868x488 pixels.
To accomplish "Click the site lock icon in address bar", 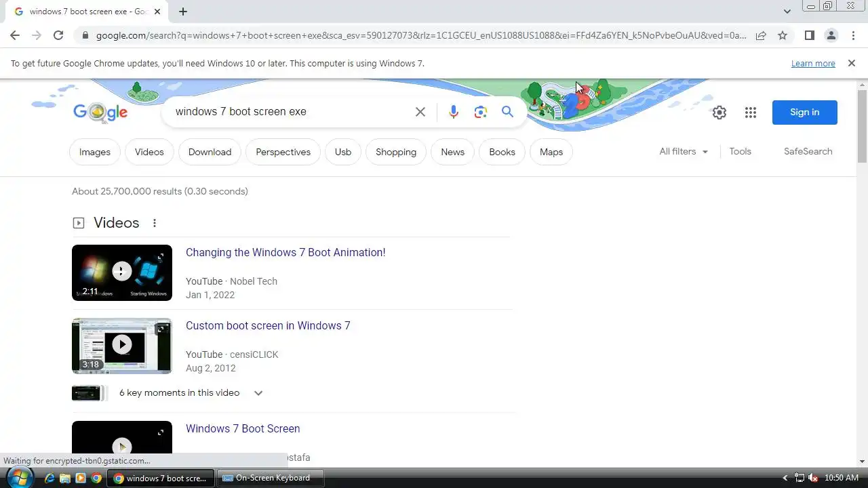I will pos(85,35).
